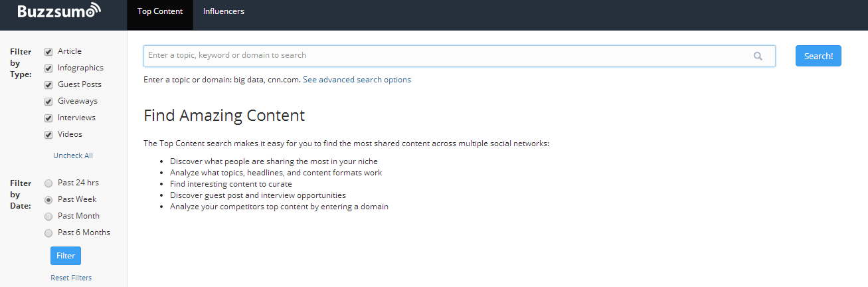Select Past Month date range
This screenshot has height=287, width=868.
(48, 217)
